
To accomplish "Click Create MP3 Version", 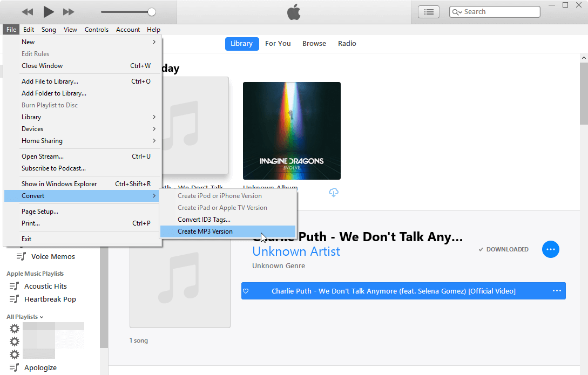I will click(x=228, y=231).
